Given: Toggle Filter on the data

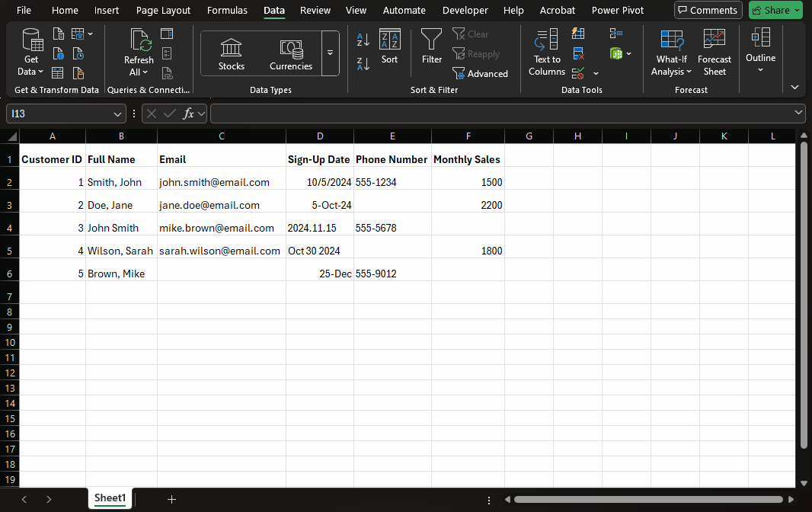Looking at the screenshot, I should (431, 46).
